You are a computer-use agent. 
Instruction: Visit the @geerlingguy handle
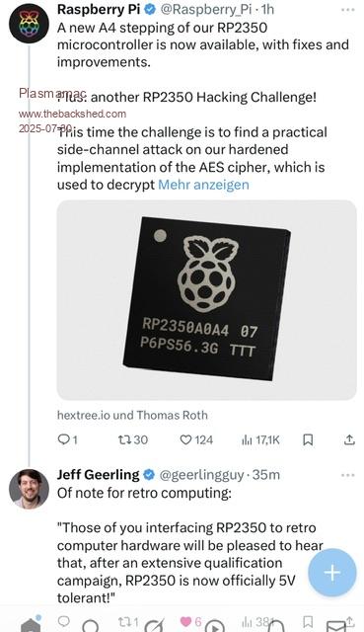tap(202, 475)
